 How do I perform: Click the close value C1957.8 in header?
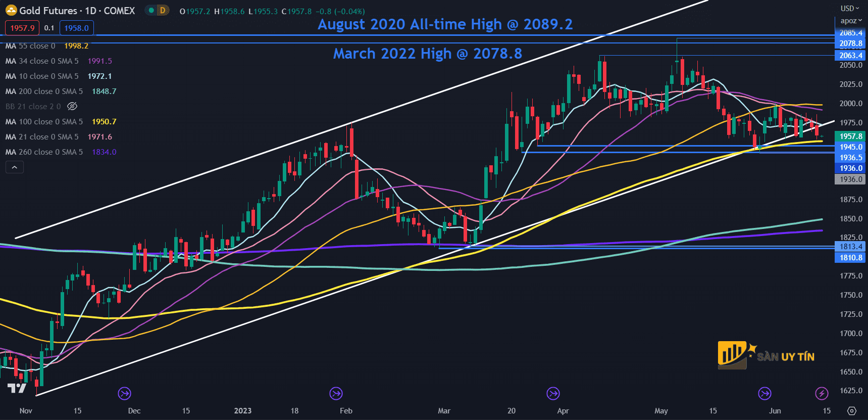[x=296, y=11]
